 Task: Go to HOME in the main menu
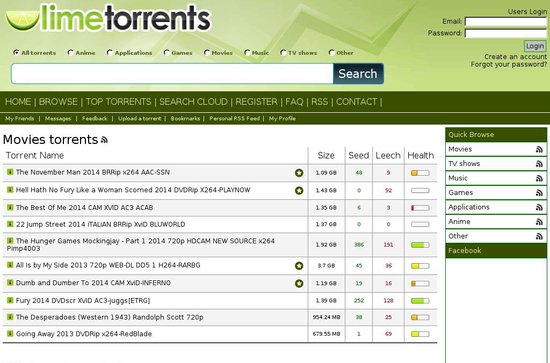pos(18,102)
